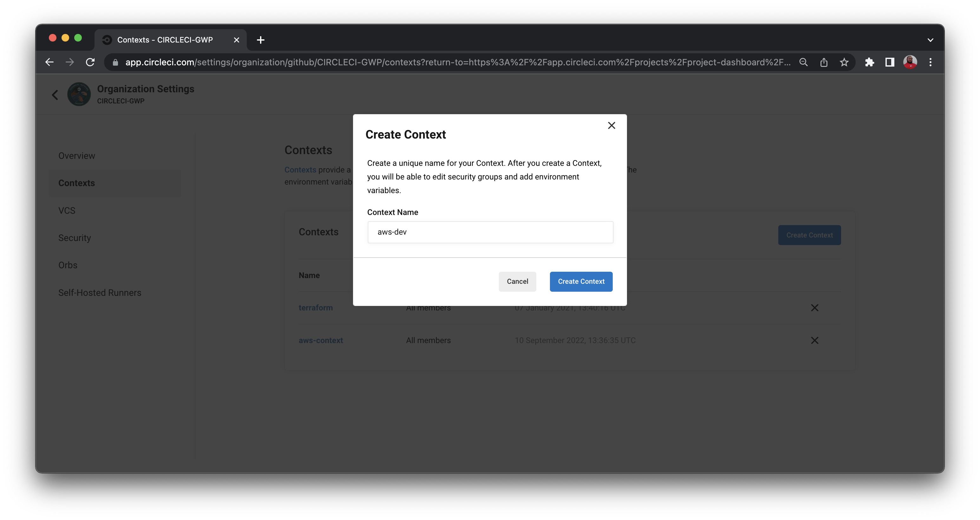The width and height of the screenshot is (980, 520).
Task: Click the Context Name input field
Action: [490, 232]
